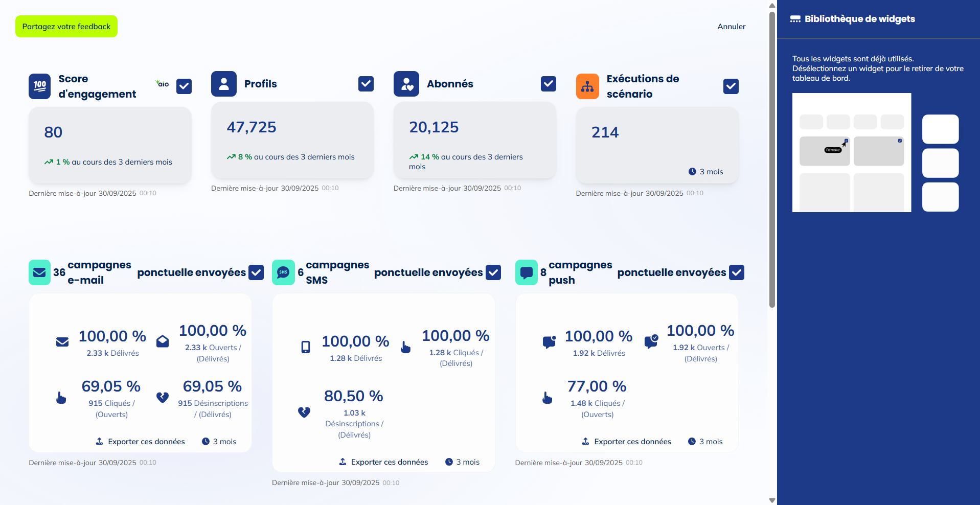Screen dimensions: 980x505
Task: Deselect the Profils widget checkbox
Action: coord(366,84)
